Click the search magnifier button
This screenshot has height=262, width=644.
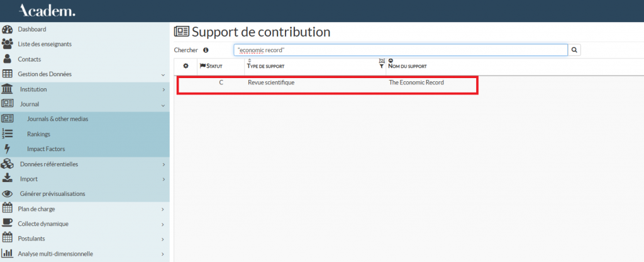point(574,50)
